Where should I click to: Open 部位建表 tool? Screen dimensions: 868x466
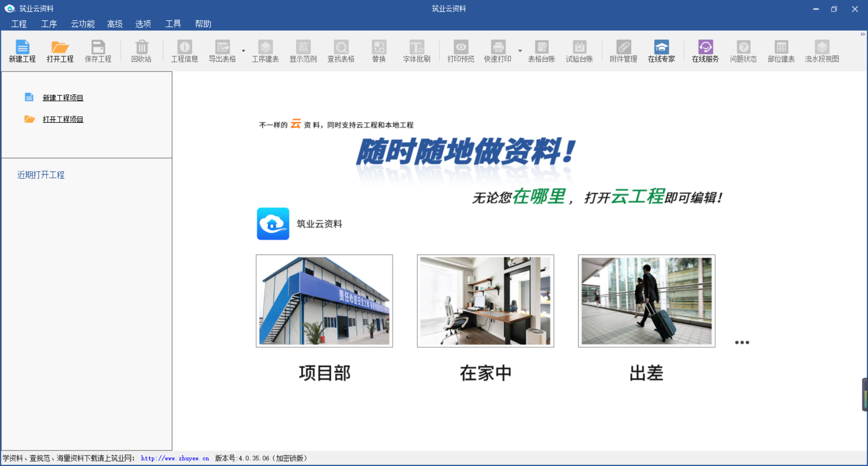[x=781, y=51]
